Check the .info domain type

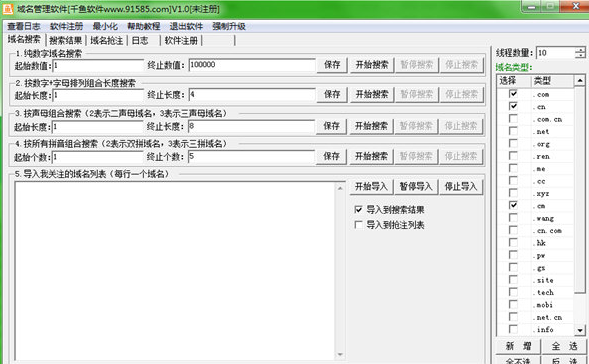click(x=513, y=329)
